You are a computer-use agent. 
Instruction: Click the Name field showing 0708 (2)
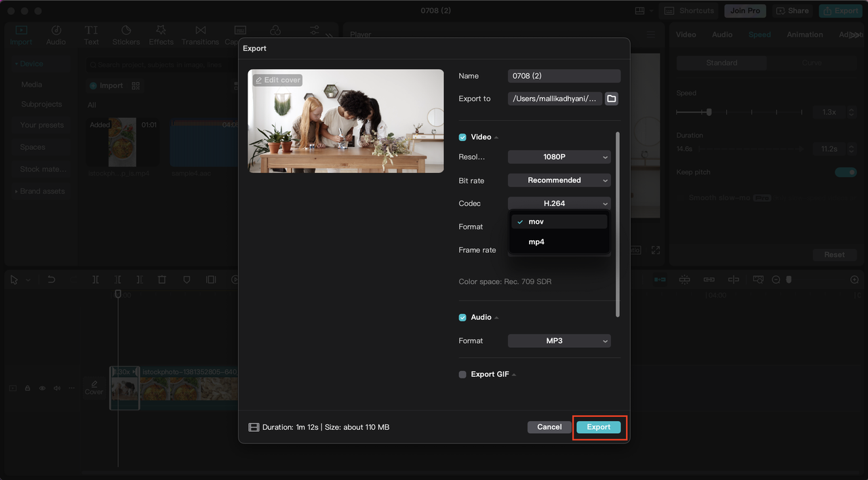[564, 76]
